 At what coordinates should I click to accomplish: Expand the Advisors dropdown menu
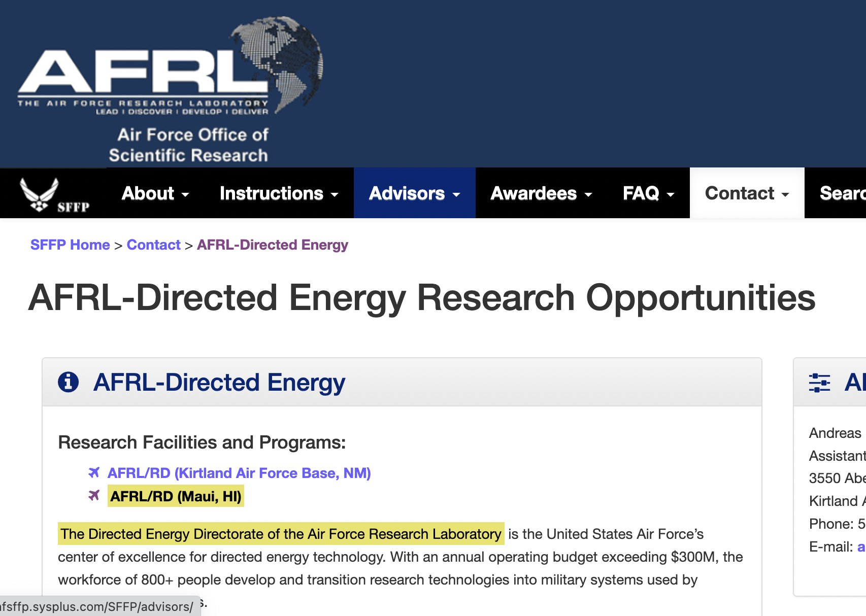click(x=414, y=193)
